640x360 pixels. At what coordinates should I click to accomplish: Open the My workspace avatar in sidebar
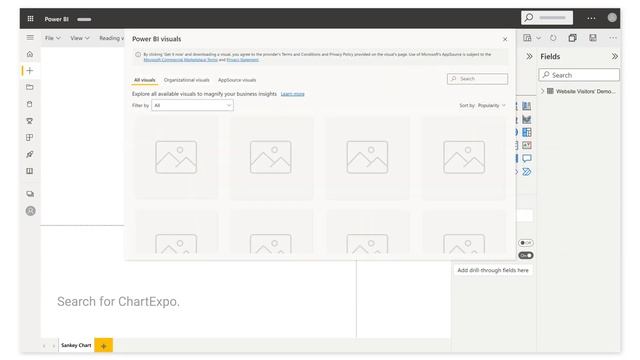pyautogui.click(x=31, y=211)
